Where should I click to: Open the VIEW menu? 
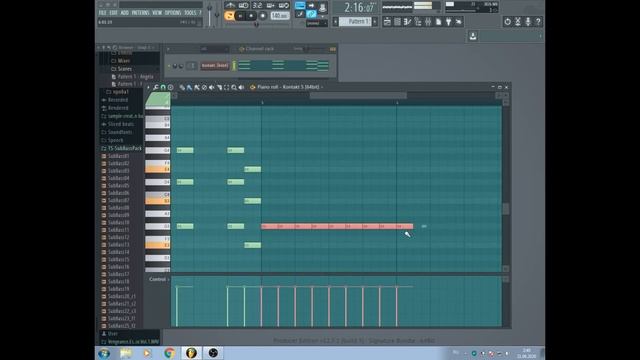(x=157, y=13)
